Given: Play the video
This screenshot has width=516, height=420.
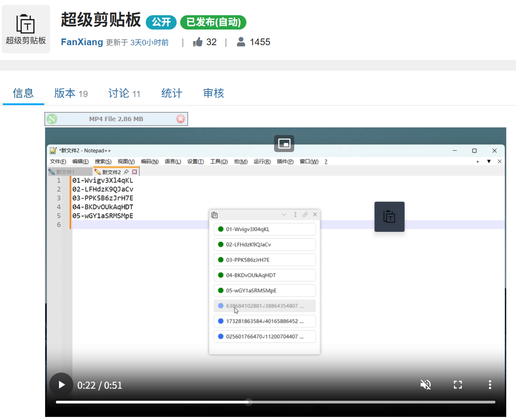Looking at the screenshot, I should tap(61, 385).
